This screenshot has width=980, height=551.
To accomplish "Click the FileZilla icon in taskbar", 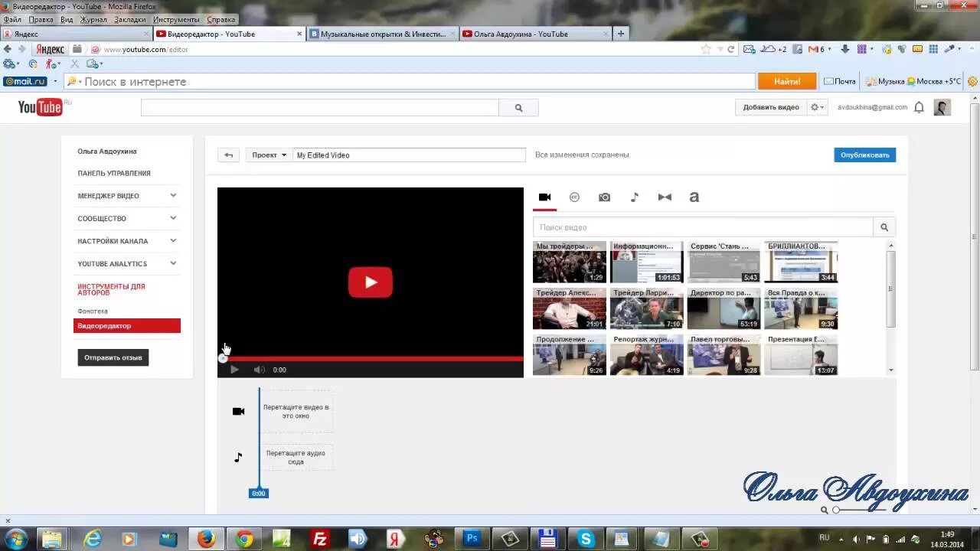I will [x=320, y=538].
